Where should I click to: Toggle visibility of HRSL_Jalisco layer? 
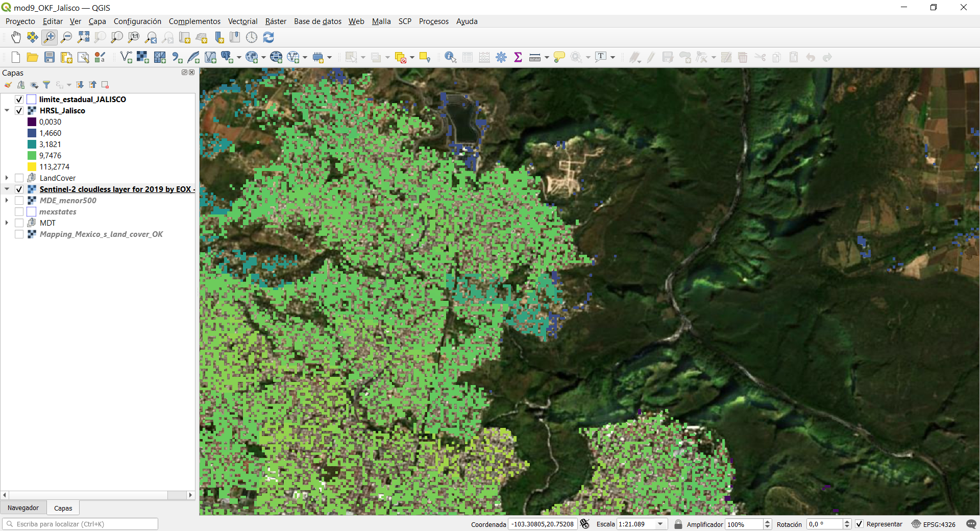[19, 110]
